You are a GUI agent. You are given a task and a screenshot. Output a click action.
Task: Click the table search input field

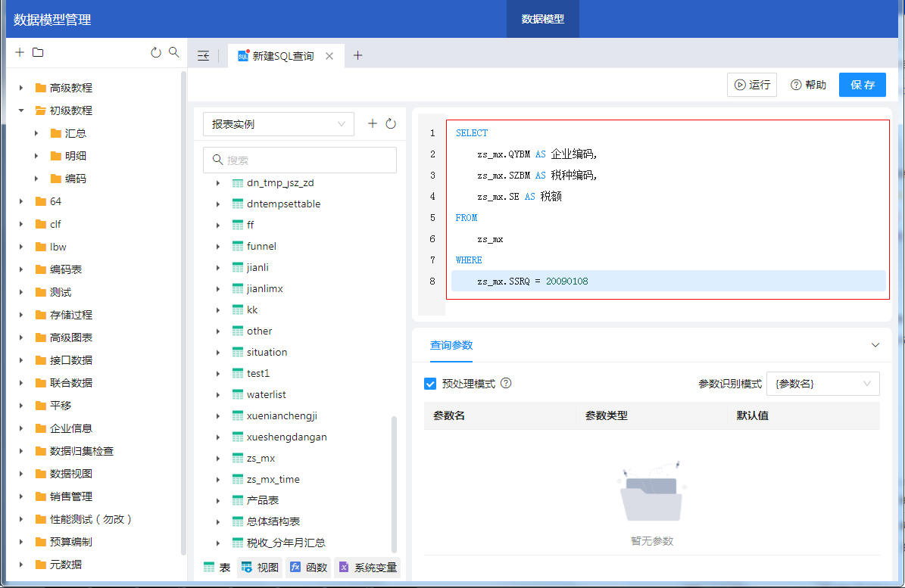pyautogui.click(x=300, y=160)
